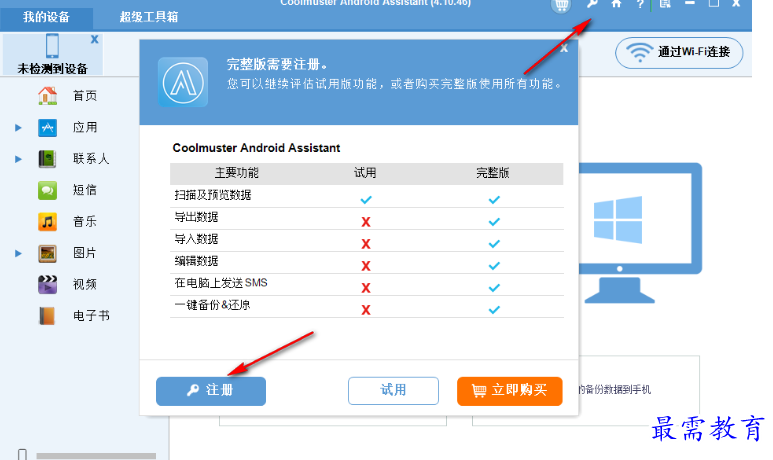Open the question mark help icon
The width and height of the screenshot is (773, 460).
point(640,4)
